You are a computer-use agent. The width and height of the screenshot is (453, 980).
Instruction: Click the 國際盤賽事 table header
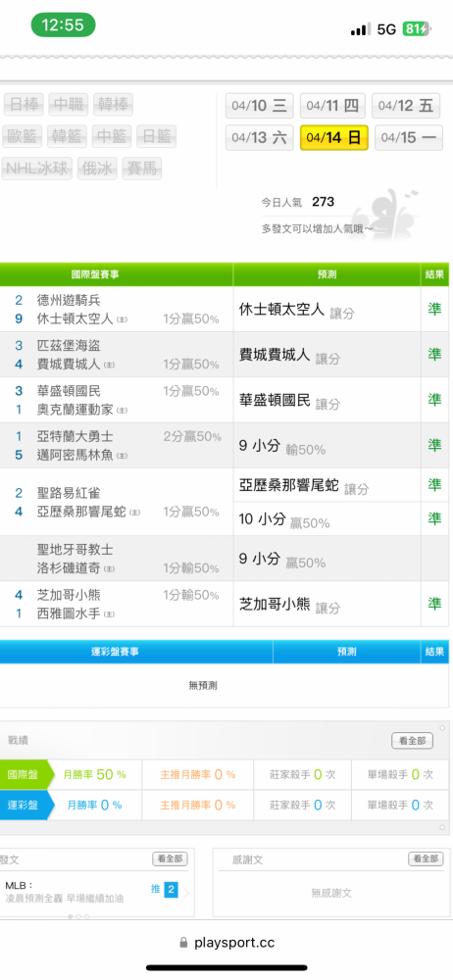pos(117,274)
